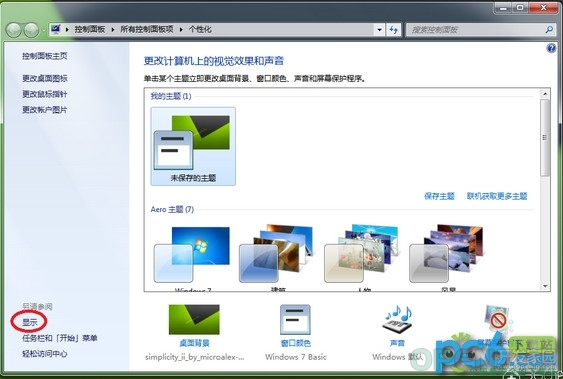
Task: Open 控制面板主页 link in sidebar
Action: [45, 56]
